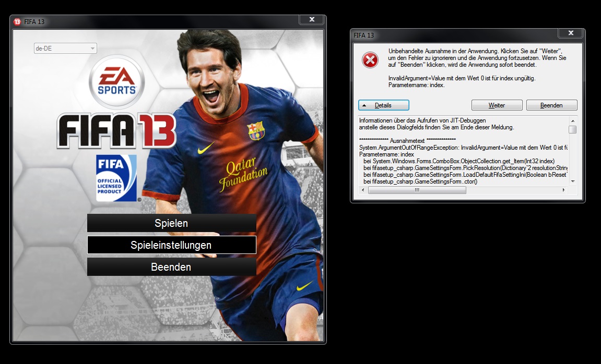Click the horizontal scrollbar thumb in details box
Viewport: 601px width, 364px height.
tap(417, 190)
